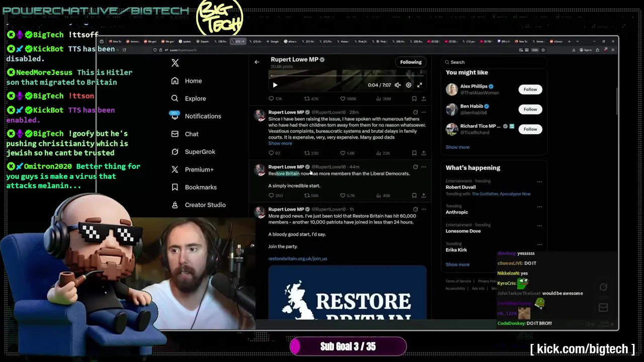644x362 pixels.
Task: Open Anthropic trending topic
Action: [456, 212]
